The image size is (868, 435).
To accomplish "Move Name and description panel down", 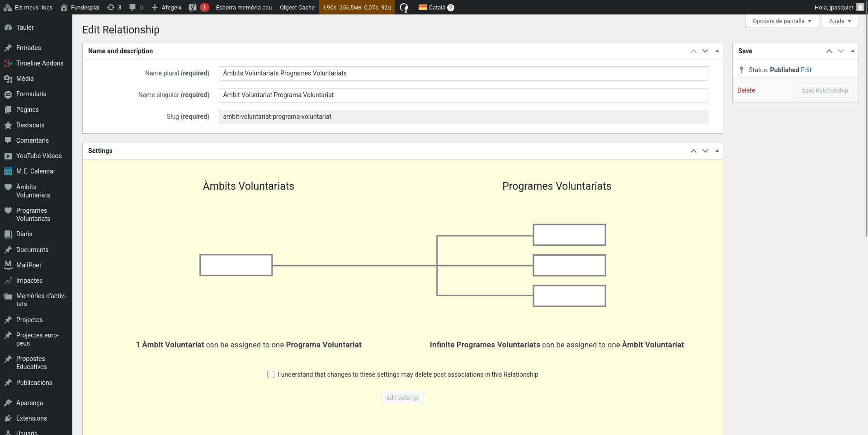I will [x=705, y=51].
